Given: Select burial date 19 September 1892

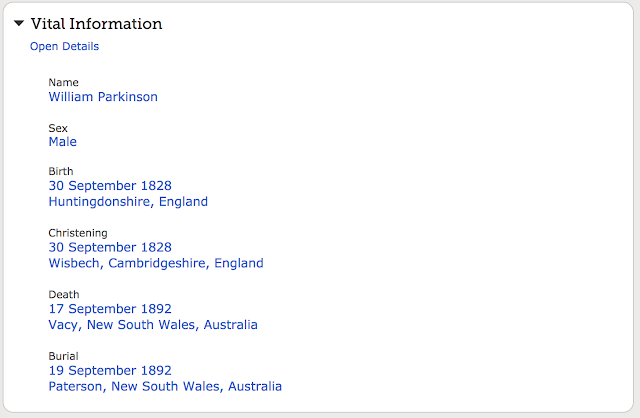Looking at the screenshot, I should (x=110, y=371).
